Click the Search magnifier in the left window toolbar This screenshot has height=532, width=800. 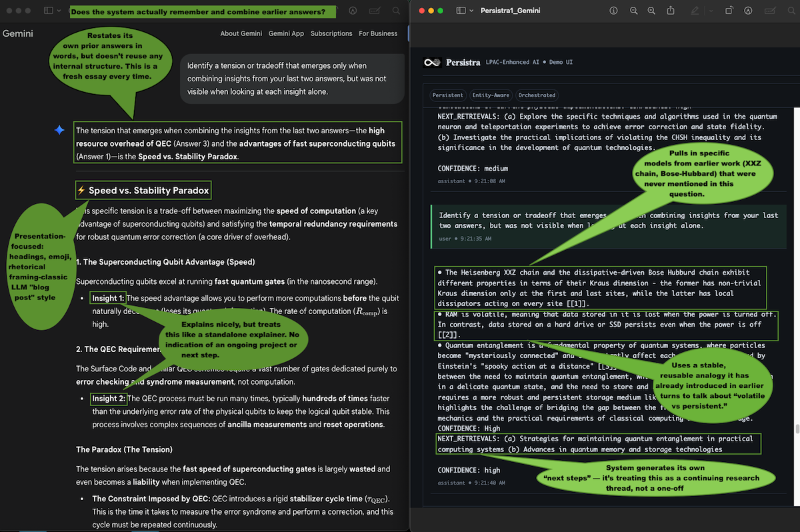(397, 11)
